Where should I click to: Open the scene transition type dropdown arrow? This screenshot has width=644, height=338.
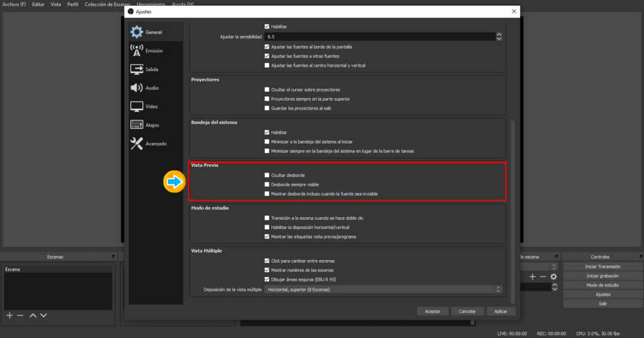pyautogui.click(x=553, y=266)
